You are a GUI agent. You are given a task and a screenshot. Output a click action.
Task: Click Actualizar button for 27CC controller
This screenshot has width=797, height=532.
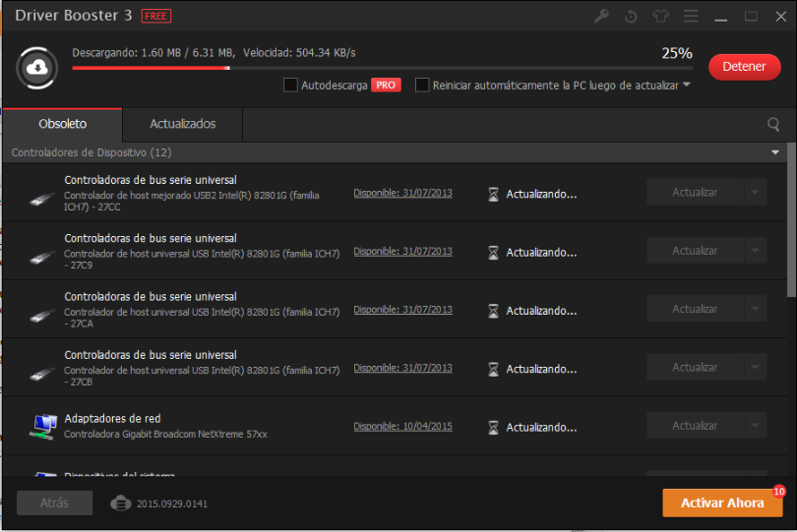click(x=695, y=192)
